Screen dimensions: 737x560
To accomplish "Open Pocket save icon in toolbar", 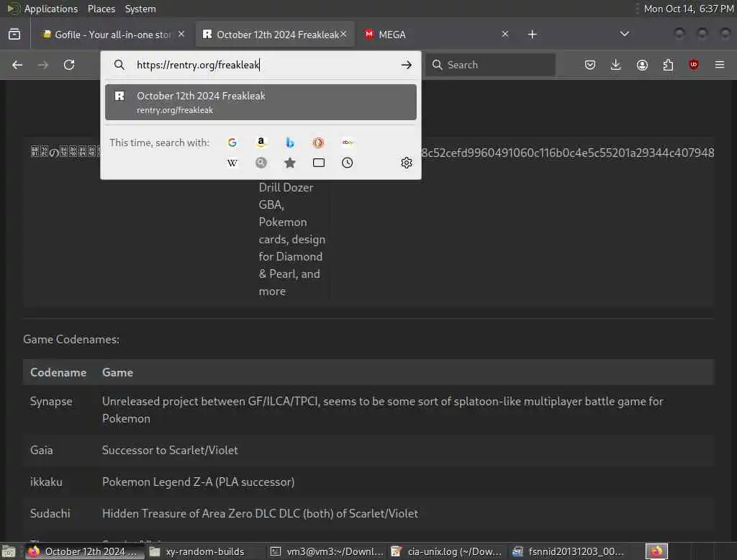I will point(590,65).
